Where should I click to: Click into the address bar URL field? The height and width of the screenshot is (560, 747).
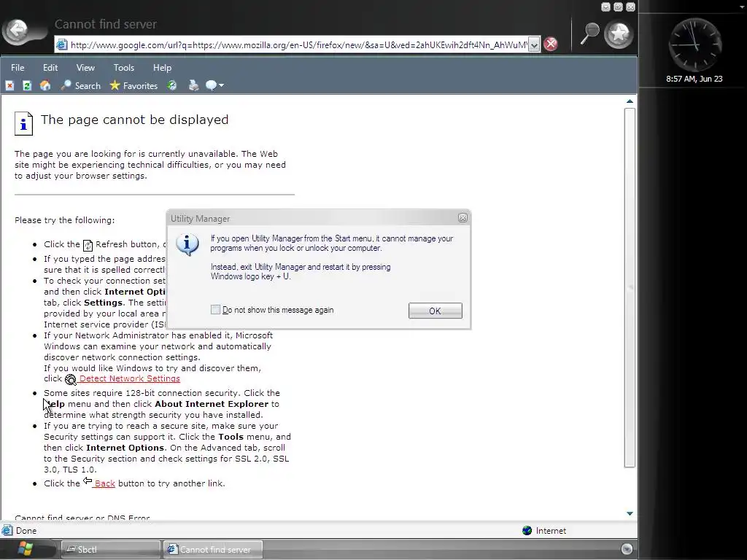tap(298, 44)
